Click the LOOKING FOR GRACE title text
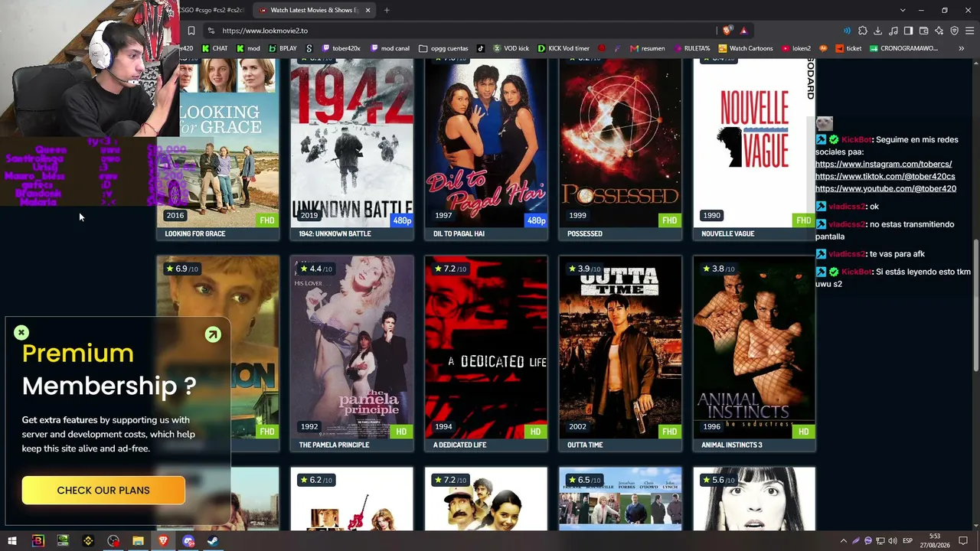Screen dimensions: 980x551 (195, 233)
